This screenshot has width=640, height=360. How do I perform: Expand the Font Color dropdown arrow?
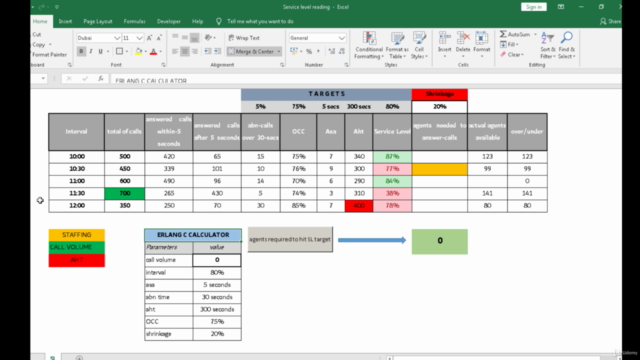(160, 52)
